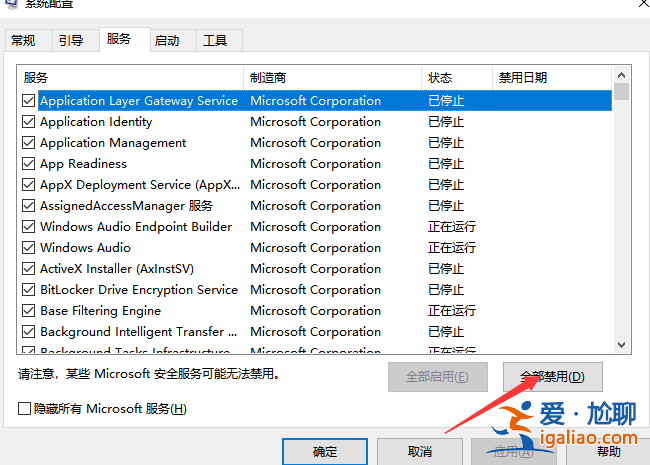Viewport: 650px width, 465px height.
Task: Select AppX Deployment Service row text
Action: (140, 185)
